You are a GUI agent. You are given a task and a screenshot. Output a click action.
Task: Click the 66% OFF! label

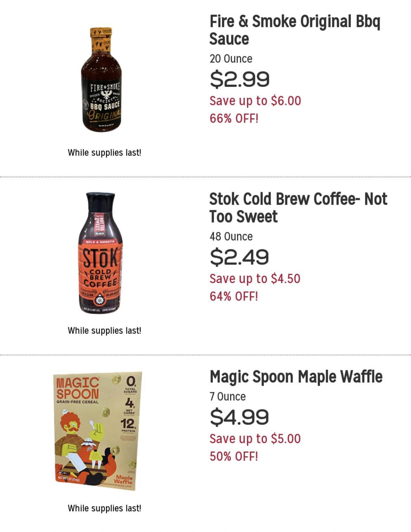coord(234,118)
